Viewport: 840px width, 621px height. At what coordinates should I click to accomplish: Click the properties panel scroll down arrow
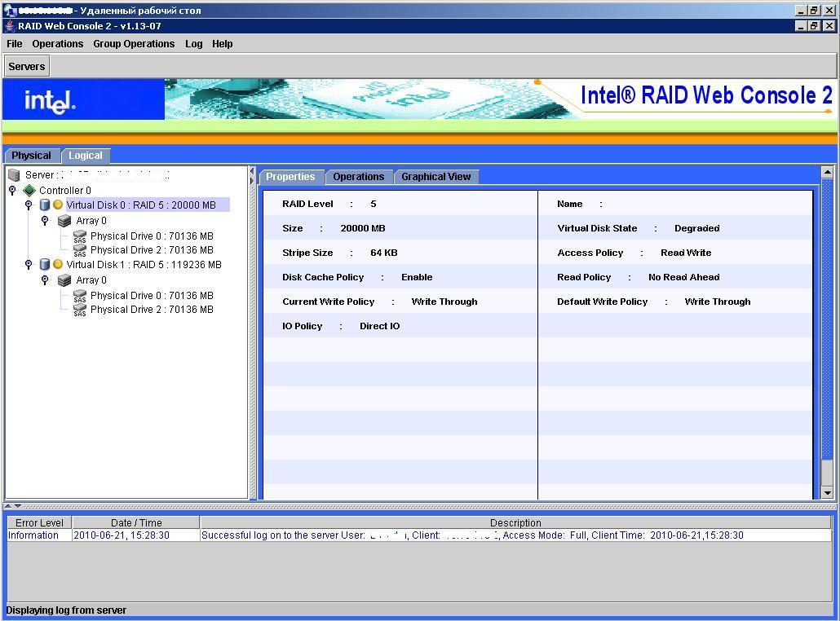coord(827,492)
